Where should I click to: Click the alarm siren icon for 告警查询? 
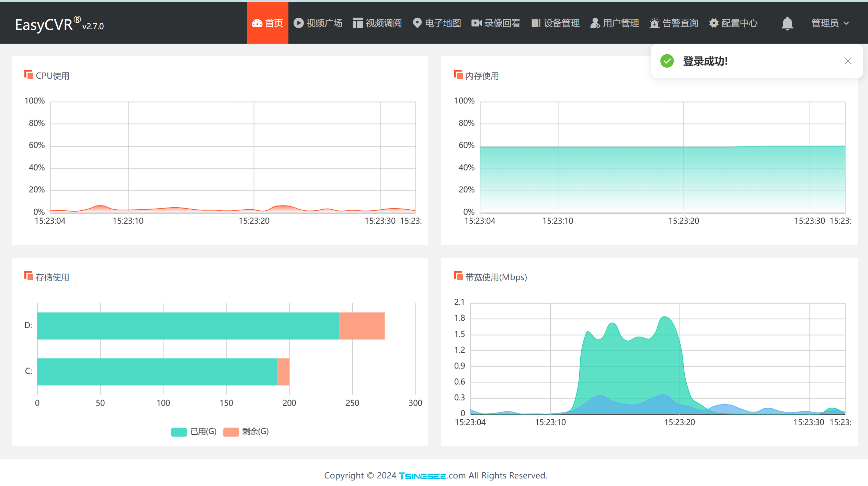(x=654, y=23)
